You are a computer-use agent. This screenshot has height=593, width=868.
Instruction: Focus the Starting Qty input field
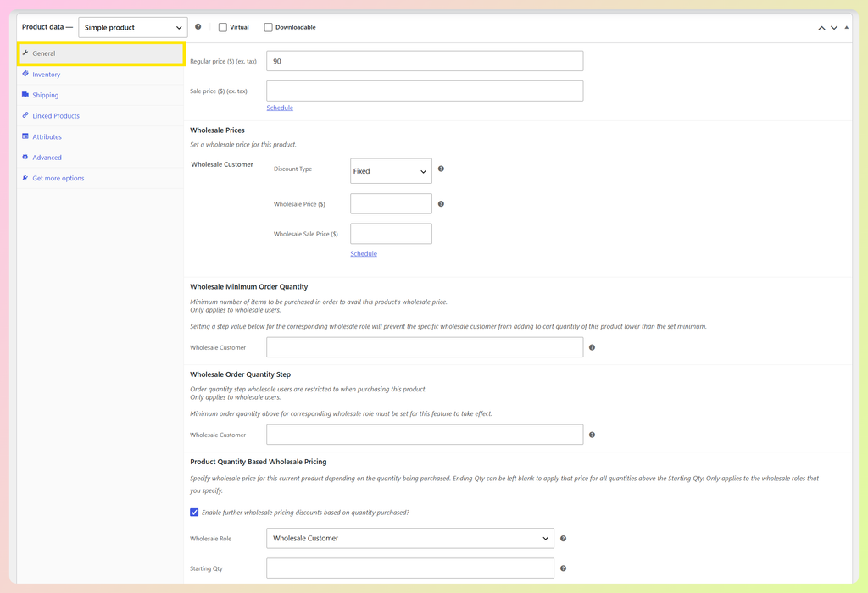point(410,568)
